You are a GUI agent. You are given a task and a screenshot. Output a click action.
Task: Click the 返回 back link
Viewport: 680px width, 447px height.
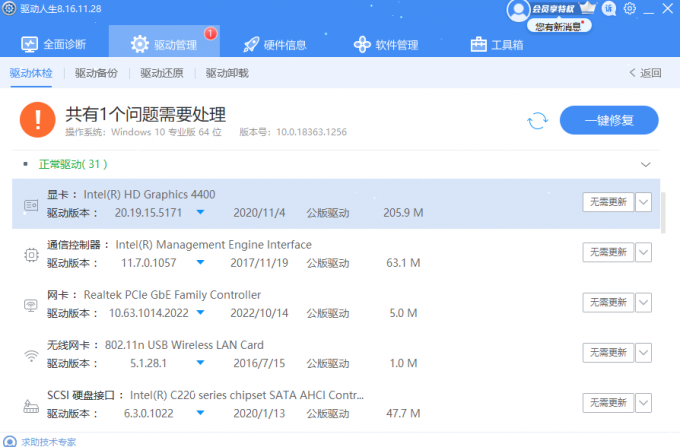coord(645,73)
